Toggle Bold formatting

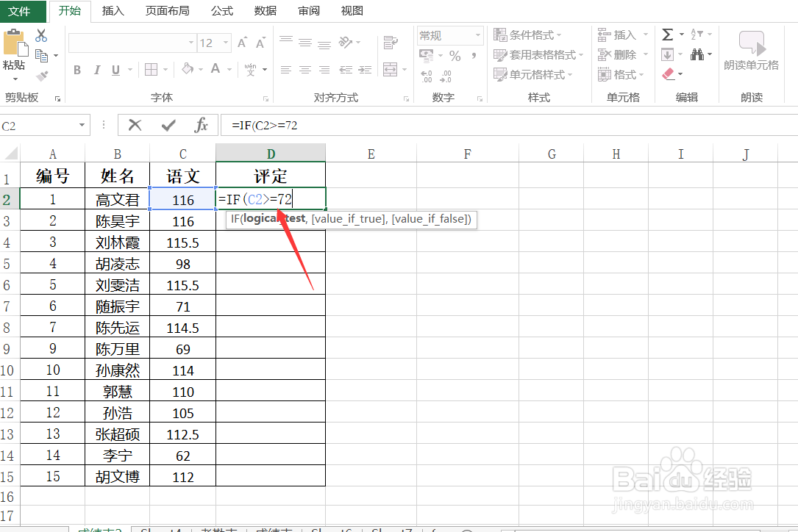pyautogui.click(x=77, y=70)
